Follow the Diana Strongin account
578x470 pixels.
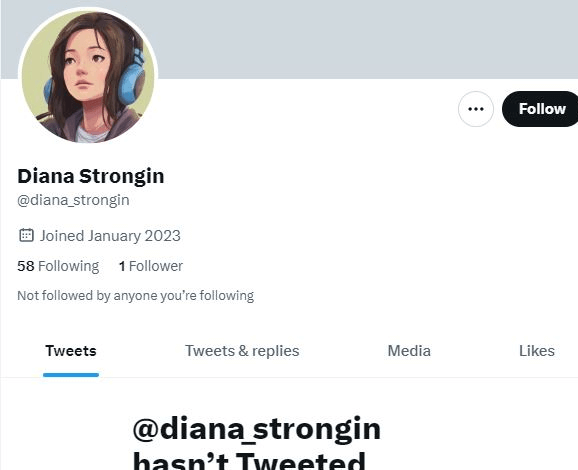pyautogui.click(x=541, y=109)
